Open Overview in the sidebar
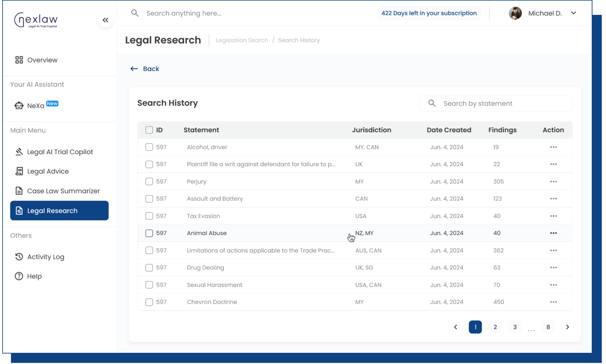The width and height of the screenshot is (606, 364). point(36,60)
